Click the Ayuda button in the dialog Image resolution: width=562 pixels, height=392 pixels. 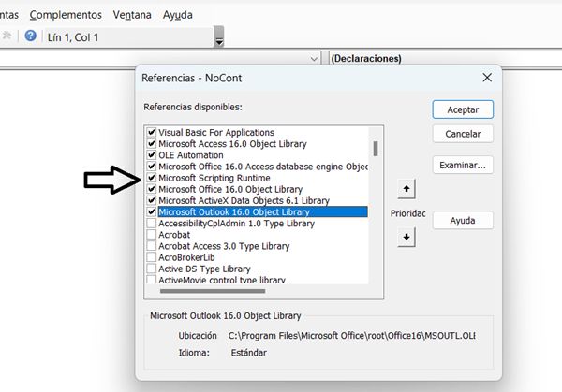pyautogui.click(x=463, y=221)
